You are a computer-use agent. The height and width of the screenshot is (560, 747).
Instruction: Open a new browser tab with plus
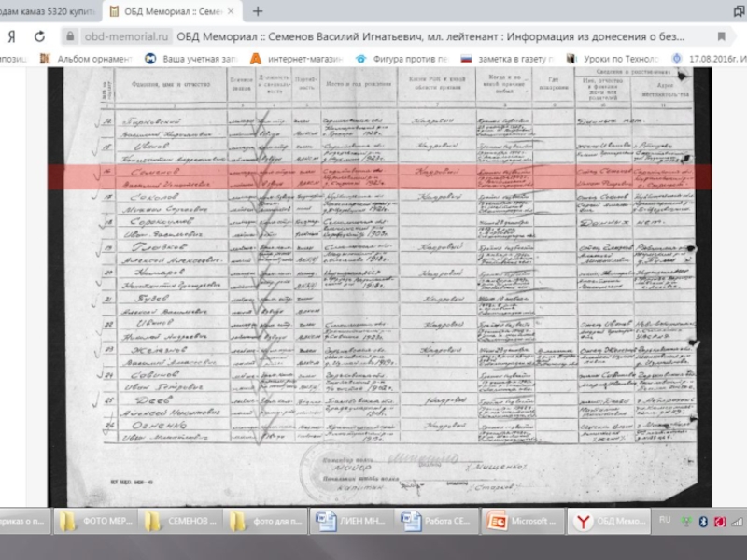(x=258, y=11)
